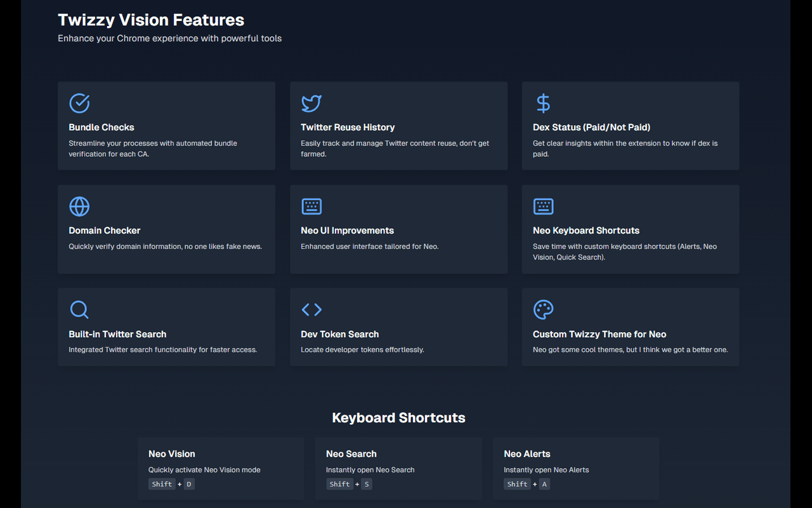Click the A key badge under Neo Alerts
This screenshot has height=508, width=812.
click(544, 484)
